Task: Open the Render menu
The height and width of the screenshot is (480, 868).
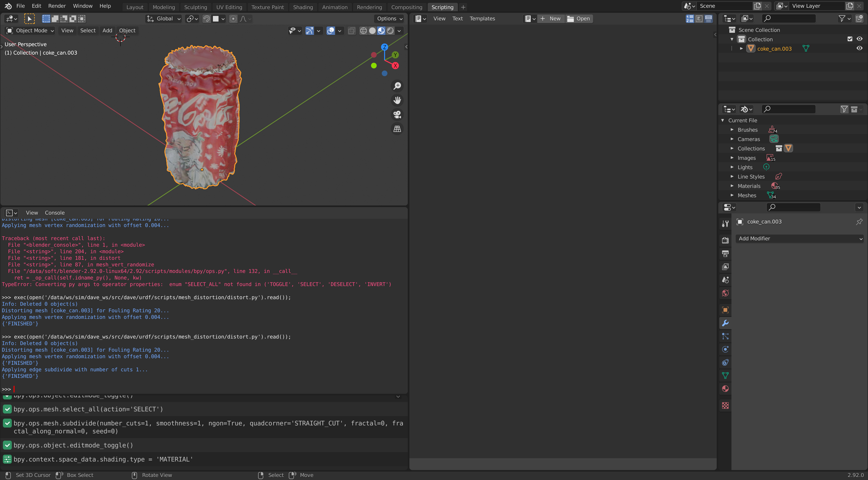Action: [57, 6]
